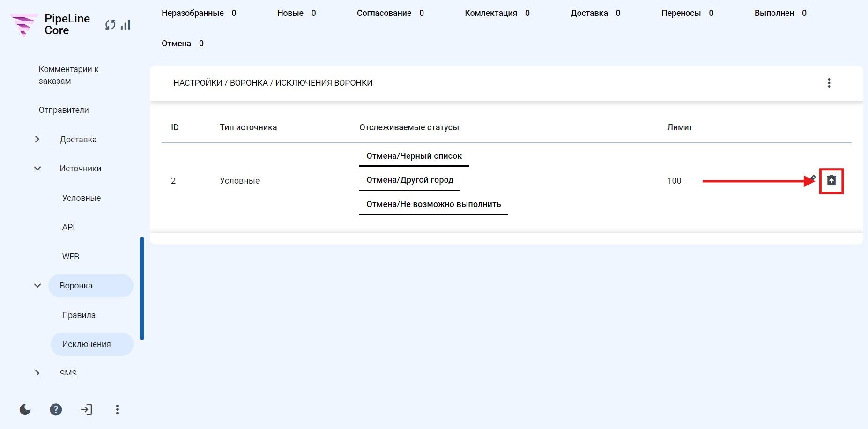Open the Переносы status tab

pyautogui.click(x=687, y=13)
